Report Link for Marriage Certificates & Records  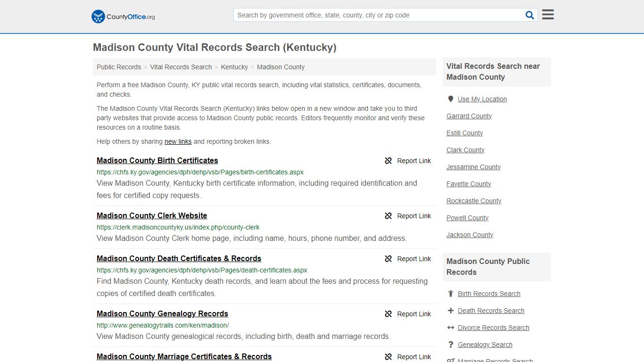(x=414, y=357)
